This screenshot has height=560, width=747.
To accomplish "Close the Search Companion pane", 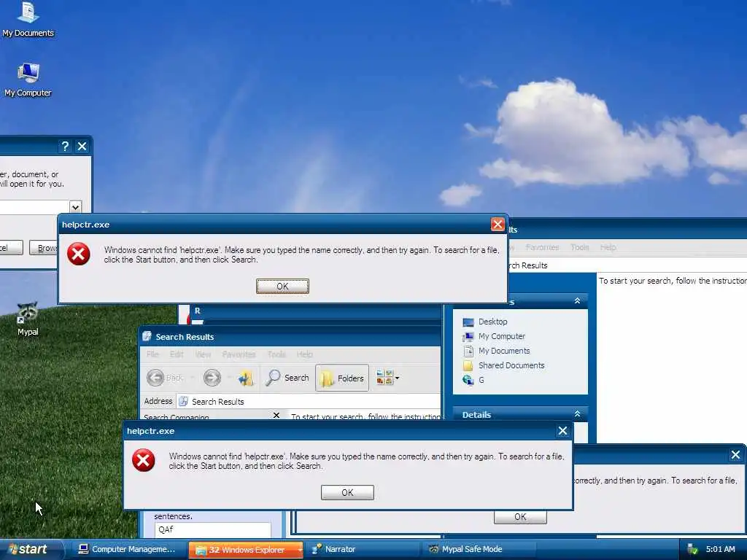I will pos(276,415).
